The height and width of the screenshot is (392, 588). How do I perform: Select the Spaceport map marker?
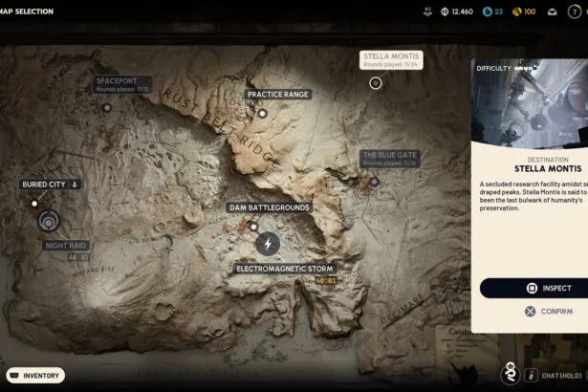pyautogui.click(x=107, y=108)
